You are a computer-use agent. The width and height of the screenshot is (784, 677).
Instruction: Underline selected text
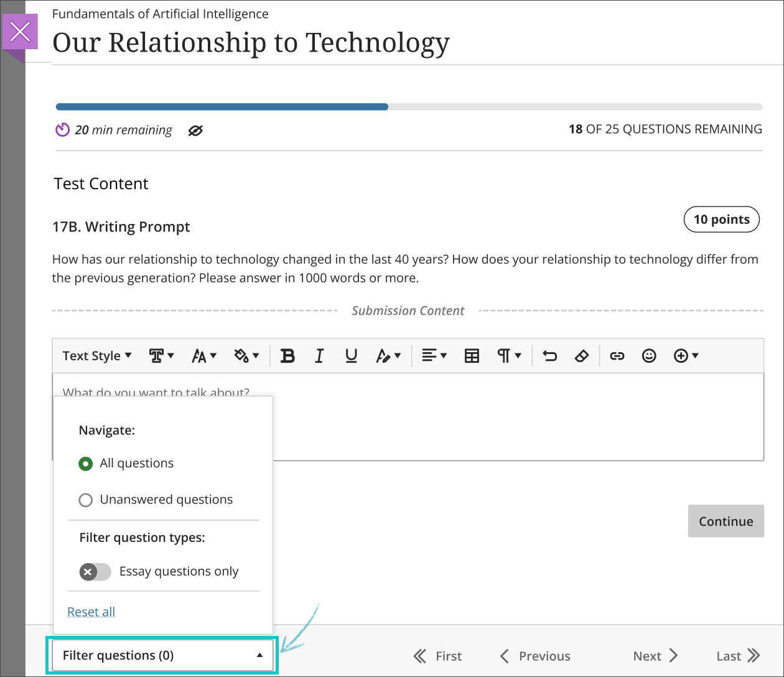[x=351, y=355]
